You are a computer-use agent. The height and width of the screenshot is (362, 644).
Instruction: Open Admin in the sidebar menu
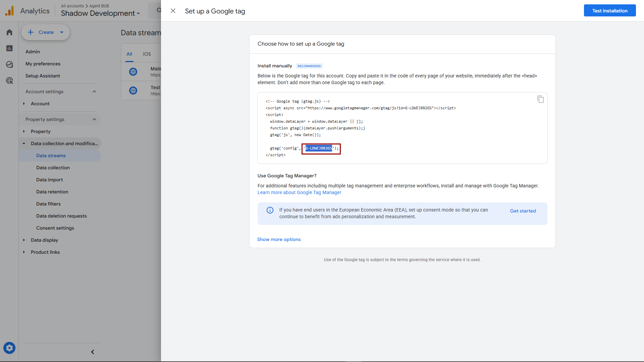click(x=33, y=52)
